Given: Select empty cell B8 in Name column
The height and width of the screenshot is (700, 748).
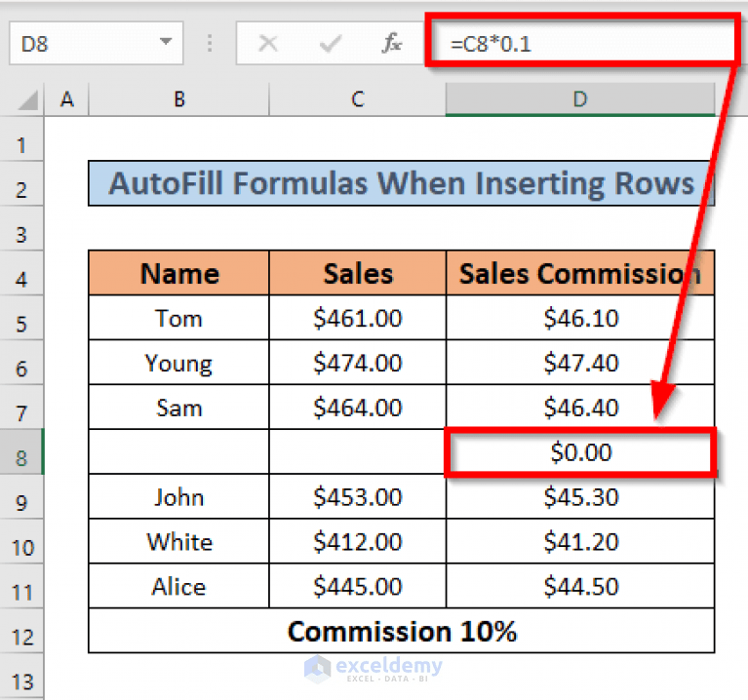Looking at the screenshot, I should (178, 451).
